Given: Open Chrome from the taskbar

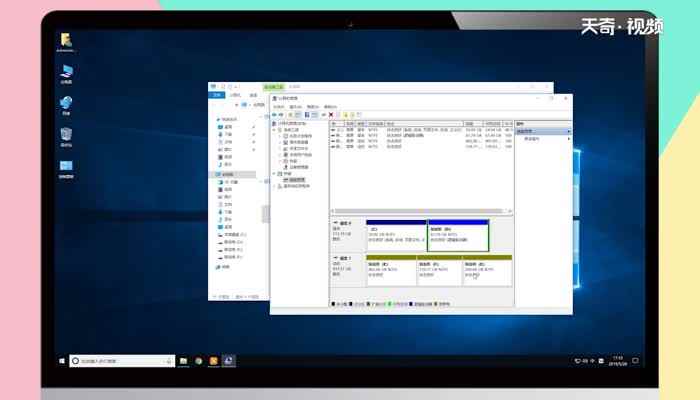Looking at the screenshot, I should (x=198, y=360).
